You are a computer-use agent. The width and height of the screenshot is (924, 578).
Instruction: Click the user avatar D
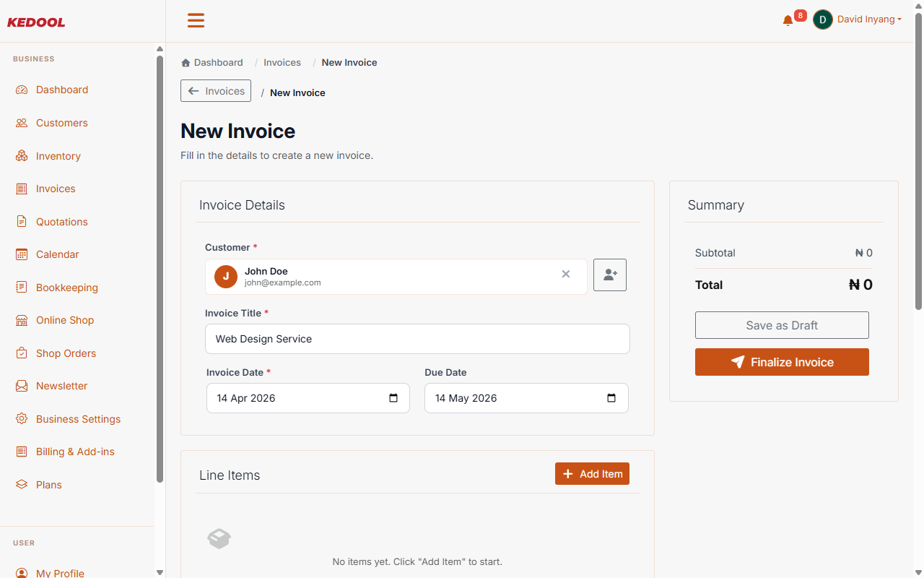pos(823,20)
